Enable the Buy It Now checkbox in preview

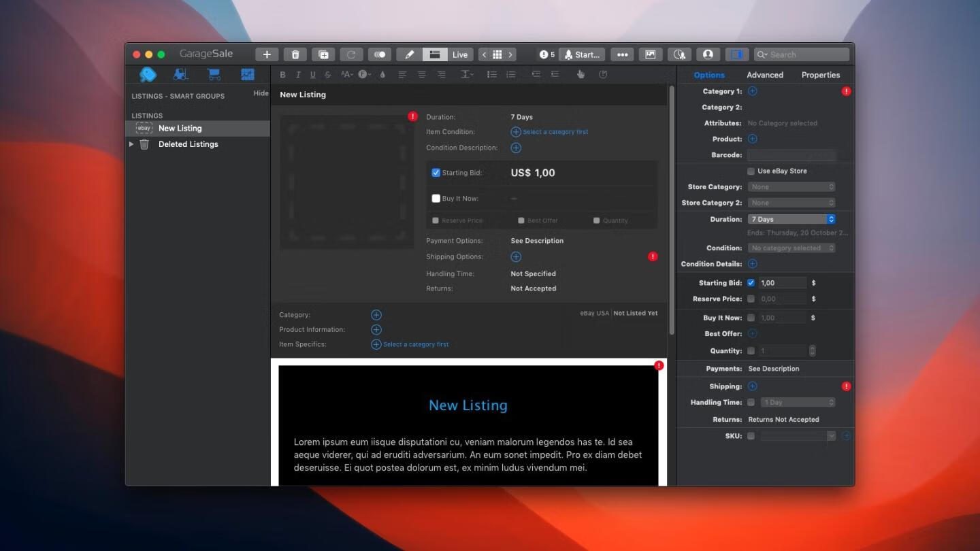click(436, 199)
